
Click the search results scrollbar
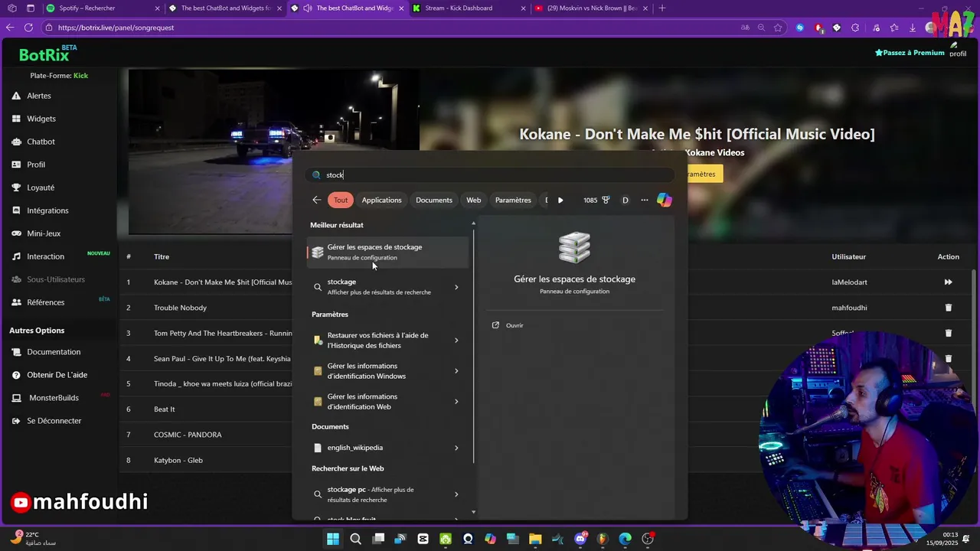(473, 344)
